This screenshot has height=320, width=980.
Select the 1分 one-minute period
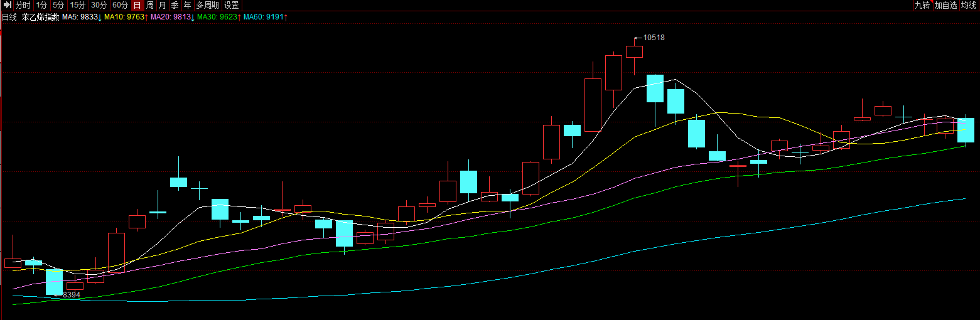tap(41, 5)
